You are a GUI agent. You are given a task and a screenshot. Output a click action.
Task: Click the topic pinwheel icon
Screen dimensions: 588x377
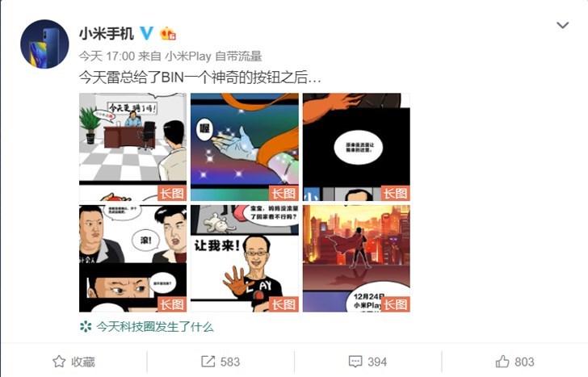pos(86,326)
